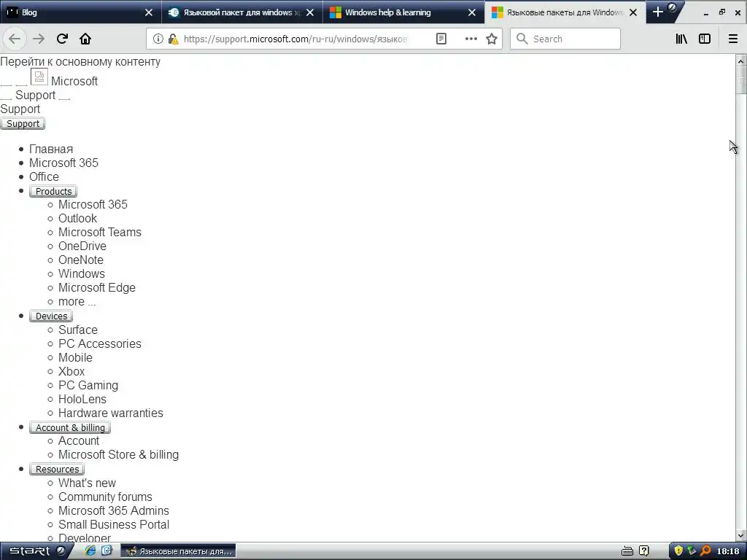Open Microsoft Store & billing link
The height and width of the screenshot is (560, 747).
118,455
